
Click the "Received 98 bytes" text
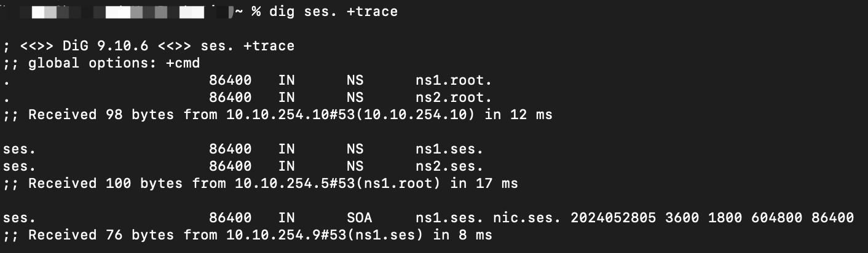[101, 115]
